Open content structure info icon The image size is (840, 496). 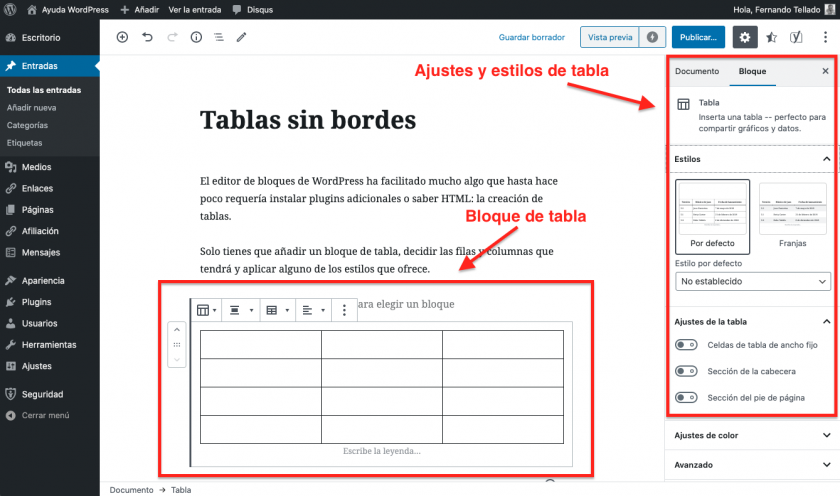[x=196, y=37]
